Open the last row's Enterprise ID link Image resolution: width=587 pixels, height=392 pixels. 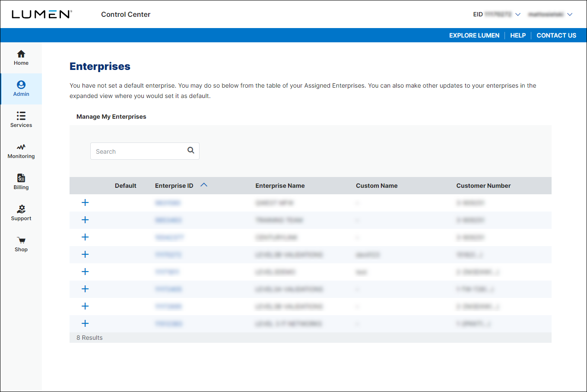coord(168,324)
